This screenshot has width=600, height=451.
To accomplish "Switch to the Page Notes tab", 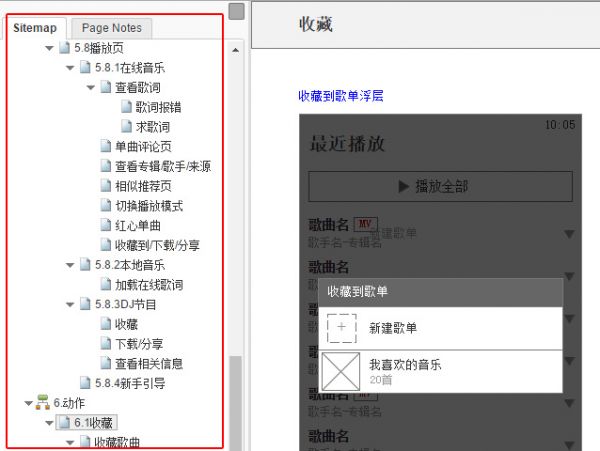I will coord(112,28).
